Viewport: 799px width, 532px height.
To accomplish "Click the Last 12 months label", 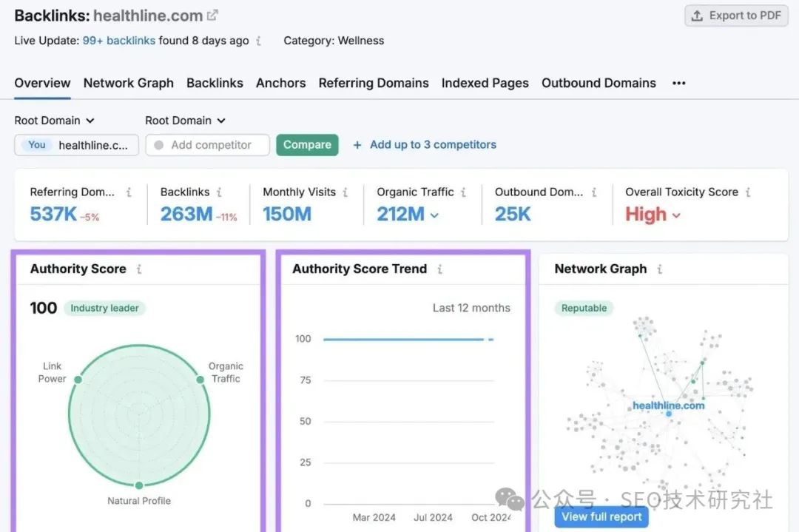I will (471, 309).
